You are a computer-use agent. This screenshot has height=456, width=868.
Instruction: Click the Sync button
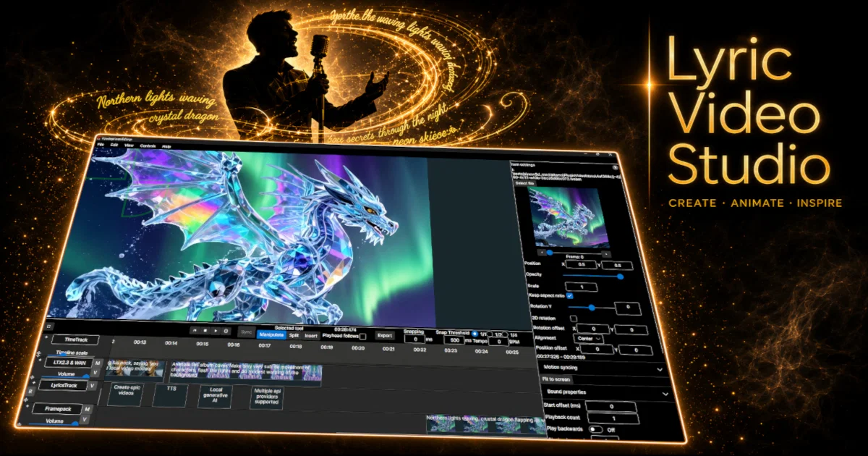tap(246, 332)
